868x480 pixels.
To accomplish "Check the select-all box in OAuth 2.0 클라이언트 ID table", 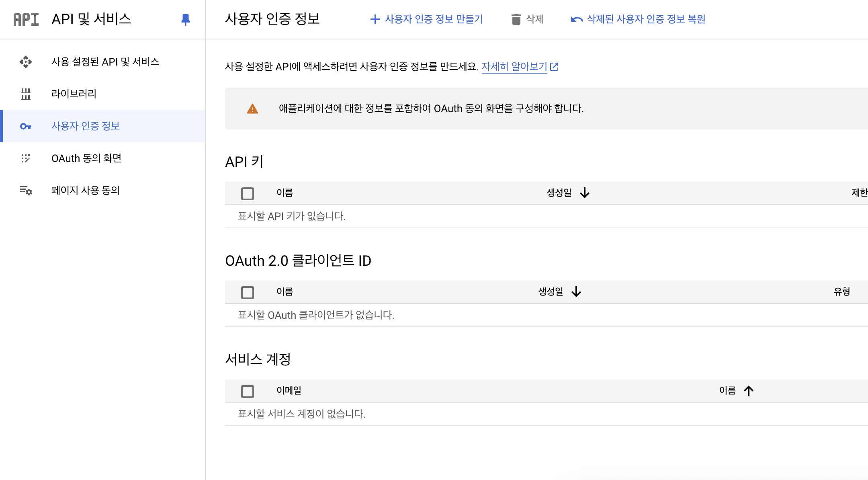I will (x=248, y=292).
